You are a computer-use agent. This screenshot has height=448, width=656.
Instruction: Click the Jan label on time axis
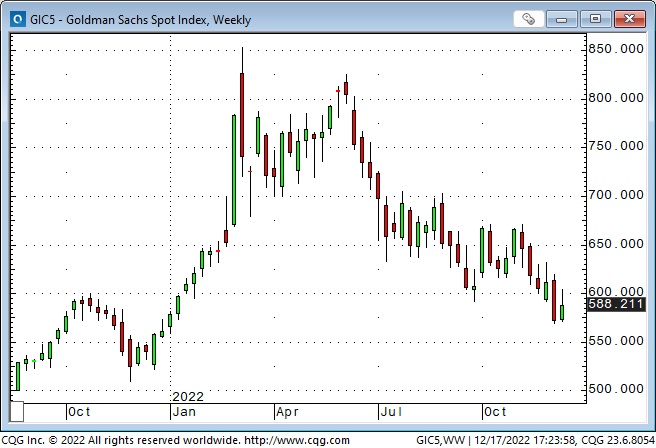click(x=184, y=412)
